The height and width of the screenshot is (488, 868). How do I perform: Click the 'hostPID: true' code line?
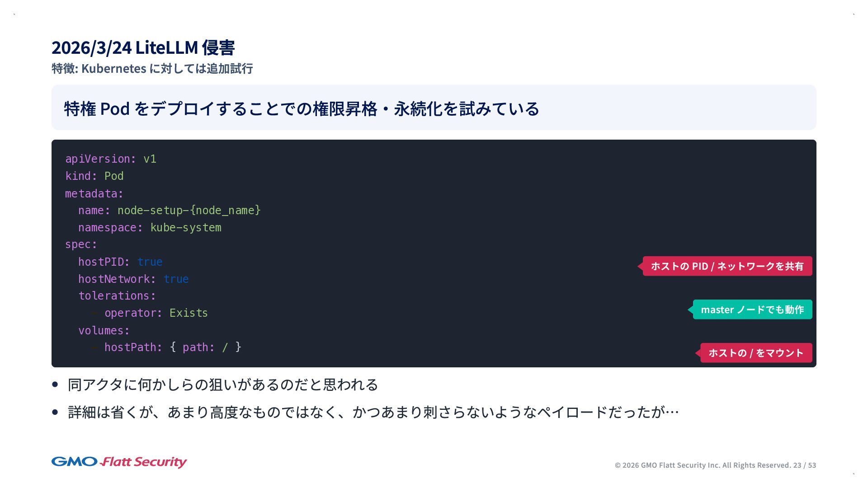120,262
